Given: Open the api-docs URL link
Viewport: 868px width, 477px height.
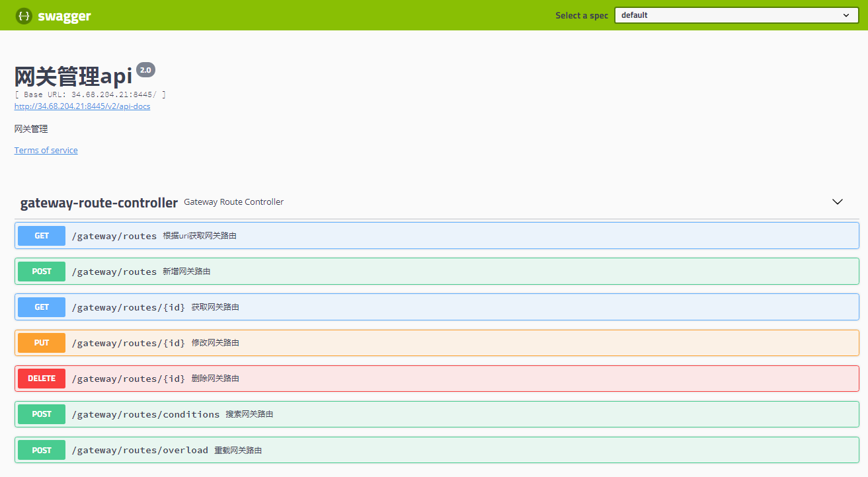Looking at the screenshot, I should tap(82, 106).
